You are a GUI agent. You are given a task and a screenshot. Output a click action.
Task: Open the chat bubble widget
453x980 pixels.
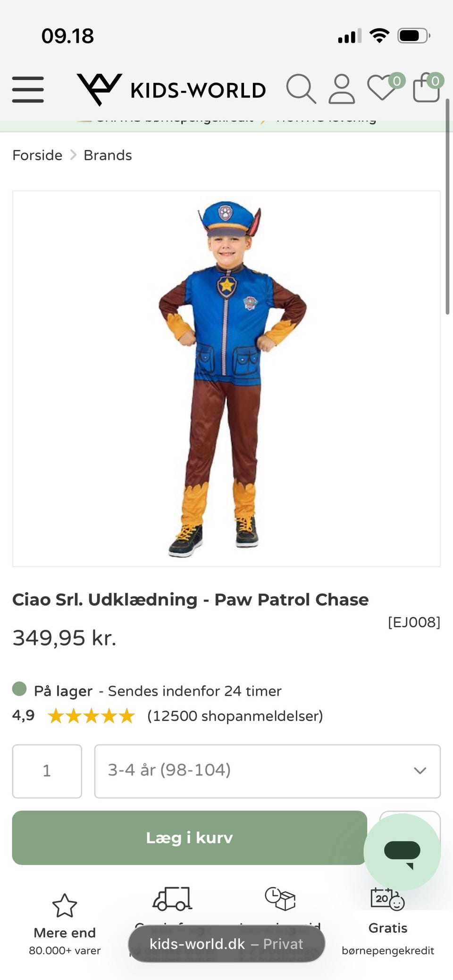point(402,852)
